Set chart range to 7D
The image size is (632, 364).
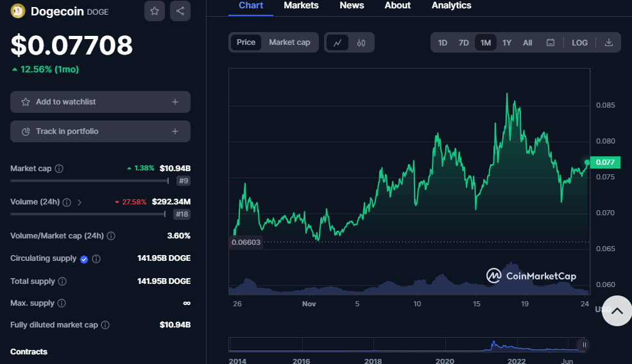coord(463,43)
